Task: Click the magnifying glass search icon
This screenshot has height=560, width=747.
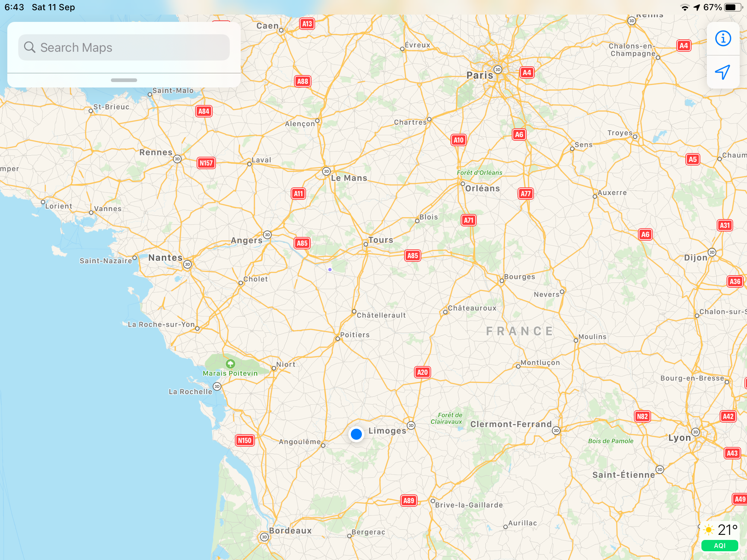Action: click(30, 47)
